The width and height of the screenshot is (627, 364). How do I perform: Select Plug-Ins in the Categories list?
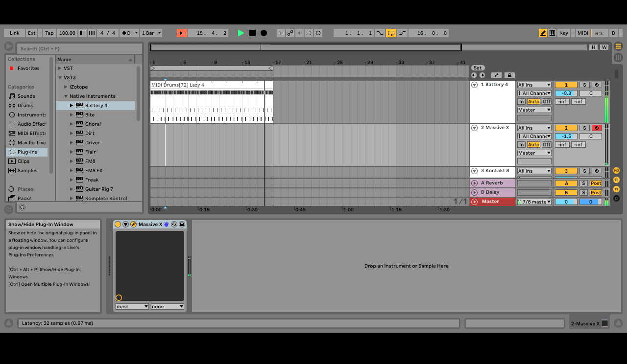(27, 152)
